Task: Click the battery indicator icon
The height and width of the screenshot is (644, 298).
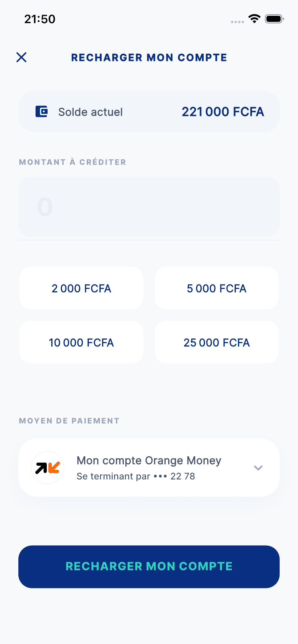Action: 274,19
